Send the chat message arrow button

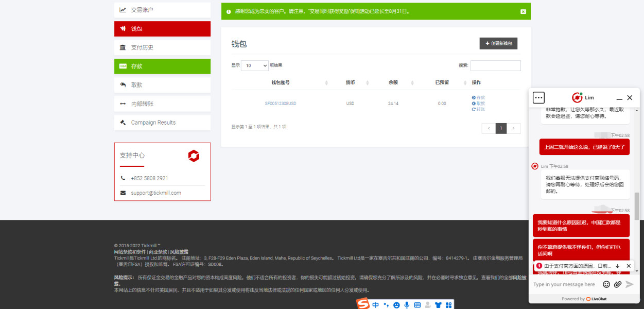click(629, 284)
